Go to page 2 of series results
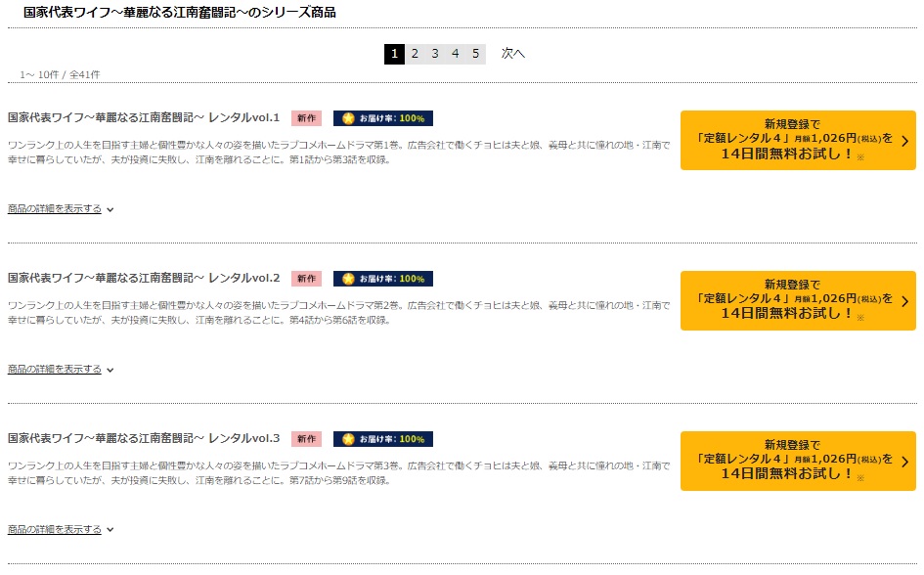 pyautogui.click(x=415, y=54)
